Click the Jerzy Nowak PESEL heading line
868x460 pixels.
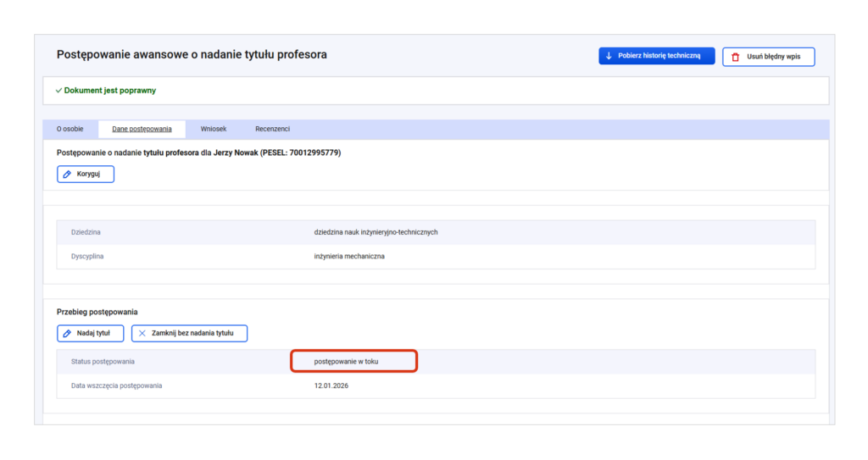tap(198, 153)
